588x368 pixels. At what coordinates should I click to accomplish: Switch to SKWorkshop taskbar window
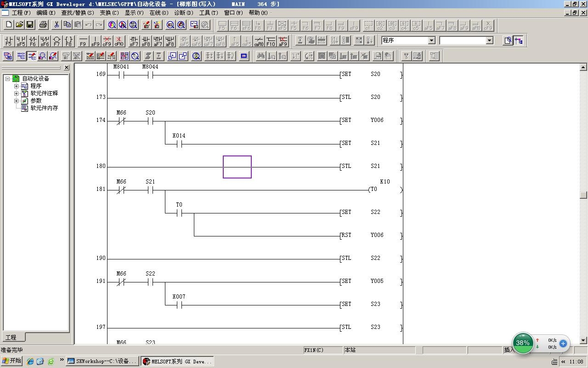pos(102,361)
